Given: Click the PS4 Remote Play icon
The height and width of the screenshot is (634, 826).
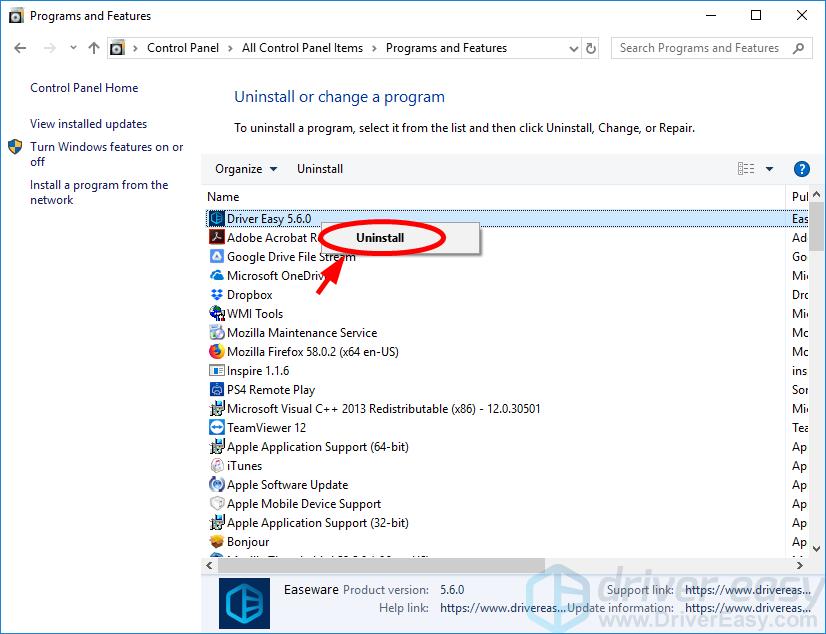Looking at the screenshot, I should pyautogui.click(x=217, y=389).
